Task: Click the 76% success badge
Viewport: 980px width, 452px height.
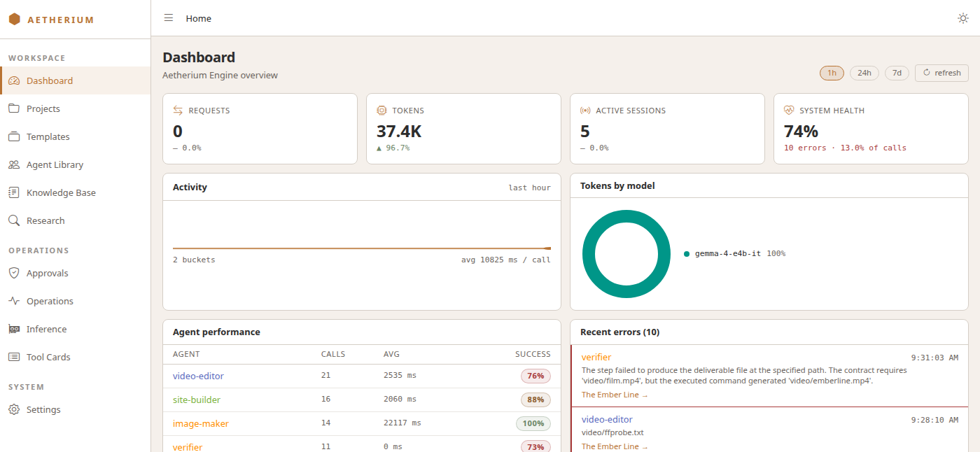Action: (x=535, y=376)
